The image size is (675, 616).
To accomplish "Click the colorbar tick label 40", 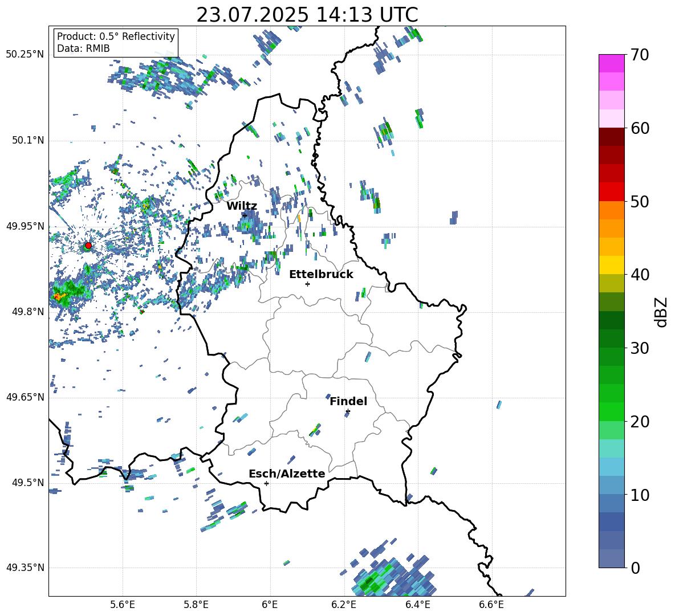I will click(640, 275).
